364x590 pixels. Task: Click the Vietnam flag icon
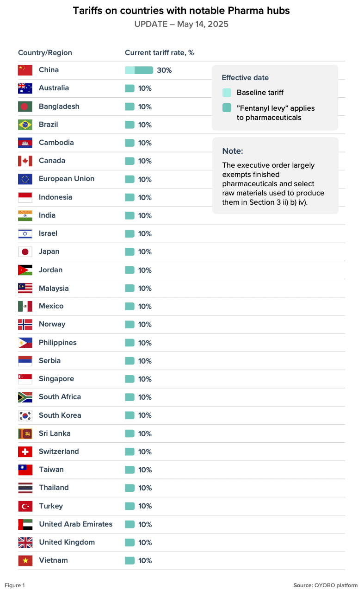click(x=25, y=560)
